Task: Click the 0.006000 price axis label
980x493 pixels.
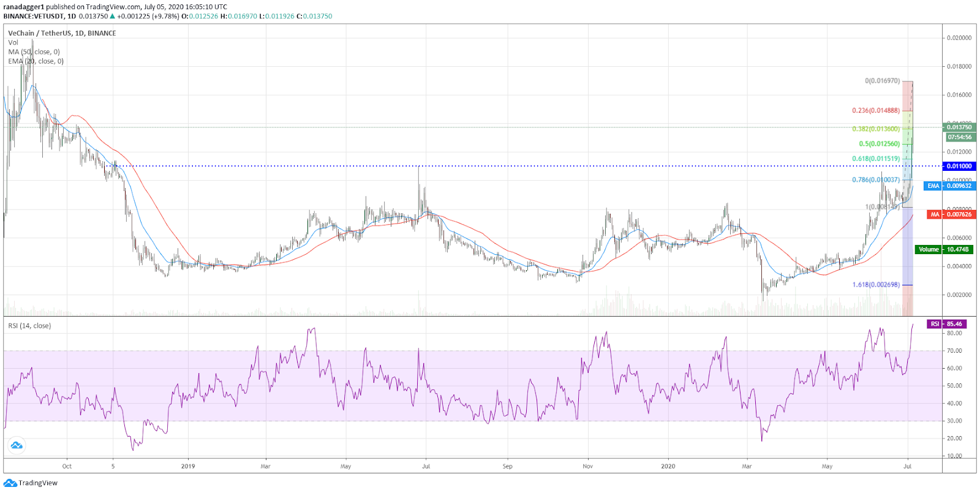Action: pos(959,238)
